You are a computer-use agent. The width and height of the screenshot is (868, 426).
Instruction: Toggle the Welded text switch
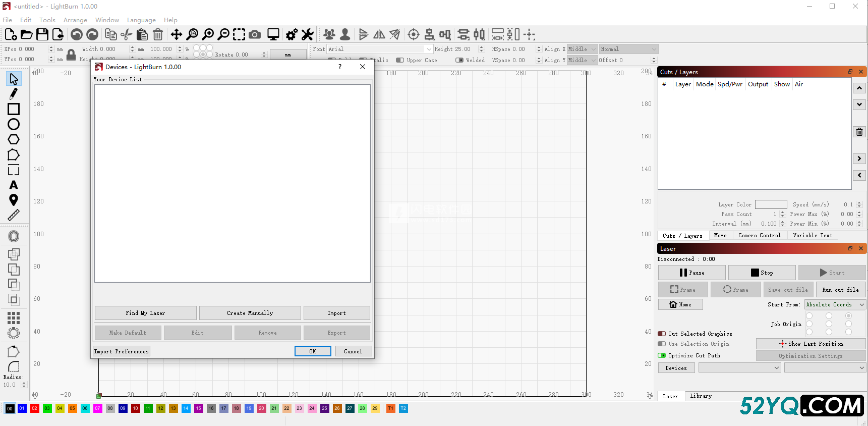(x=459, y=60)
